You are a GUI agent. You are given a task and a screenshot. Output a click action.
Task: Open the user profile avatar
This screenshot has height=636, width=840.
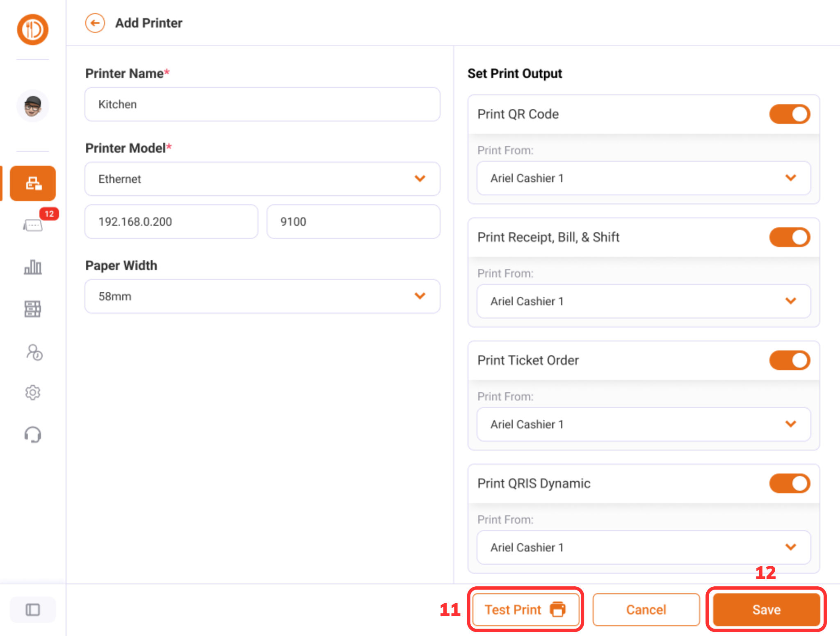[x=33, y=106]
